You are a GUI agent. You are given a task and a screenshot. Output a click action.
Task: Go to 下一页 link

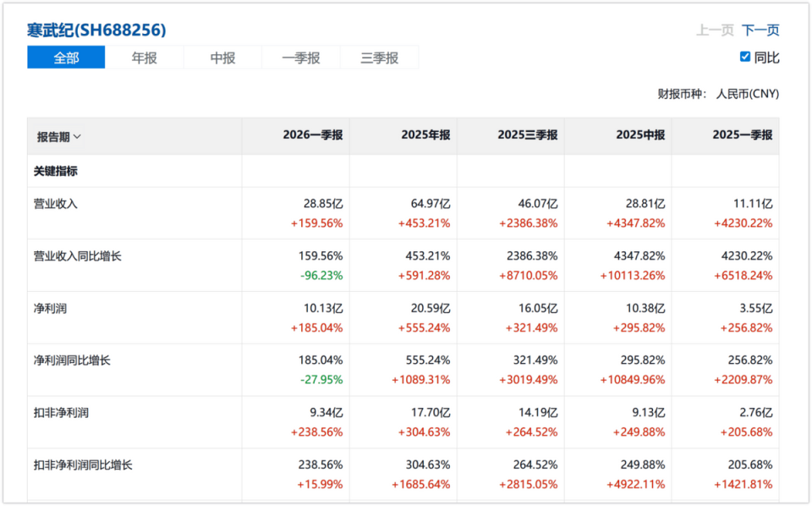(760, 30)
